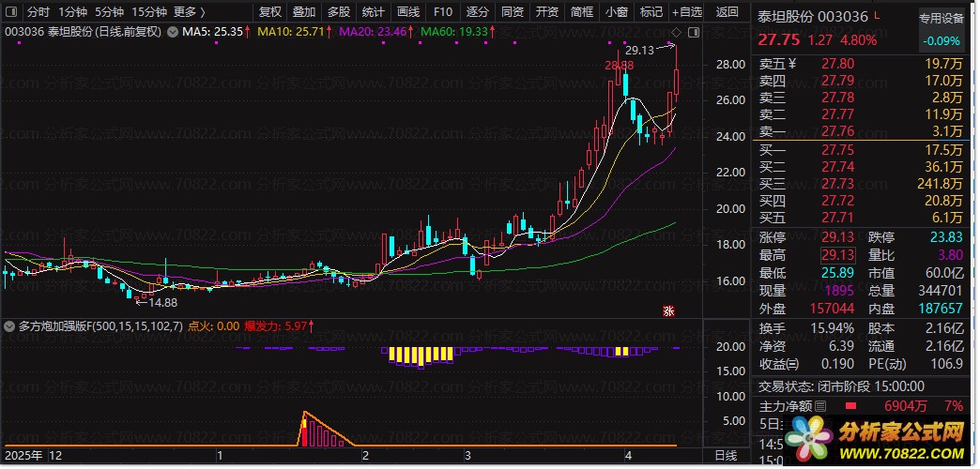The width and height of the screenshot is (980, 469).
Task: Open the F10 company info
Action: (442, 12)
